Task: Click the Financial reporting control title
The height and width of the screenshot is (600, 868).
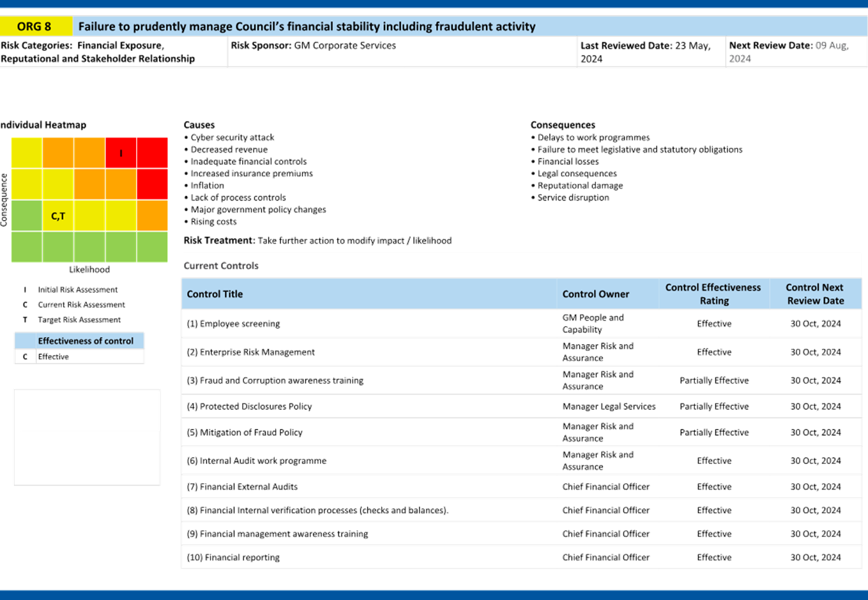Action: tap(234, 557)
